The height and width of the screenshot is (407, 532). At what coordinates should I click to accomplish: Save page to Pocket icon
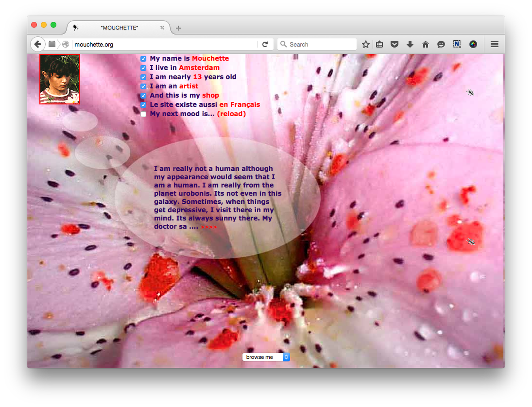point(394,44)
